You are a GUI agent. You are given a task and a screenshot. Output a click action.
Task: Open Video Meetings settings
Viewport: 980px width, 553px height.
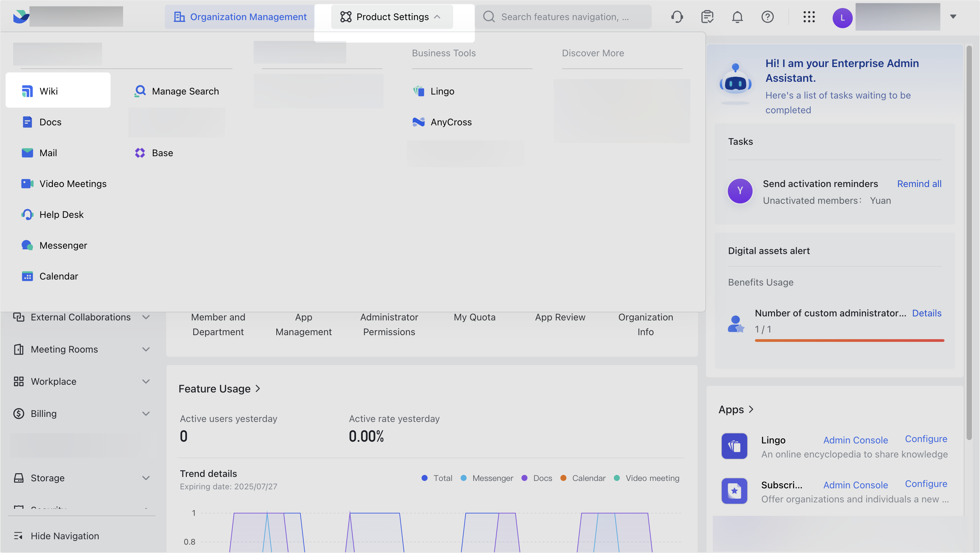coord(64,183)
